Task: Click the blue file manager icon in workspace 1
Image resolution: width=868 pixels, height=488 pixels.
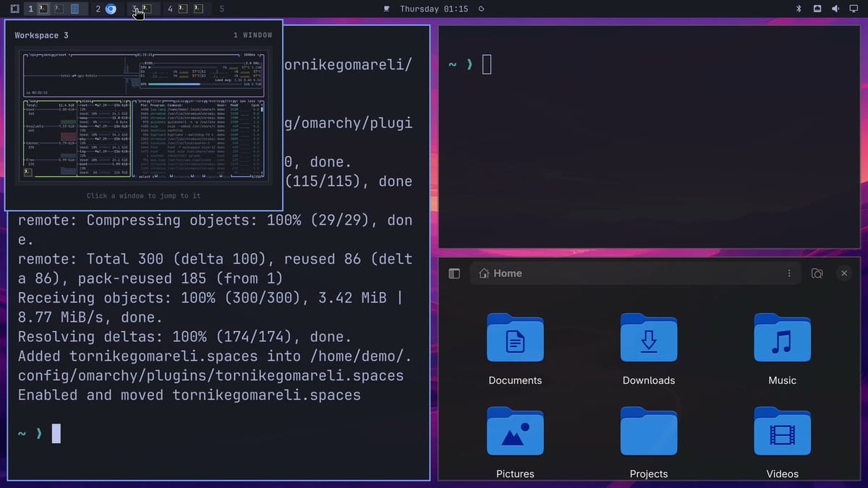Action: coord(75,9)
